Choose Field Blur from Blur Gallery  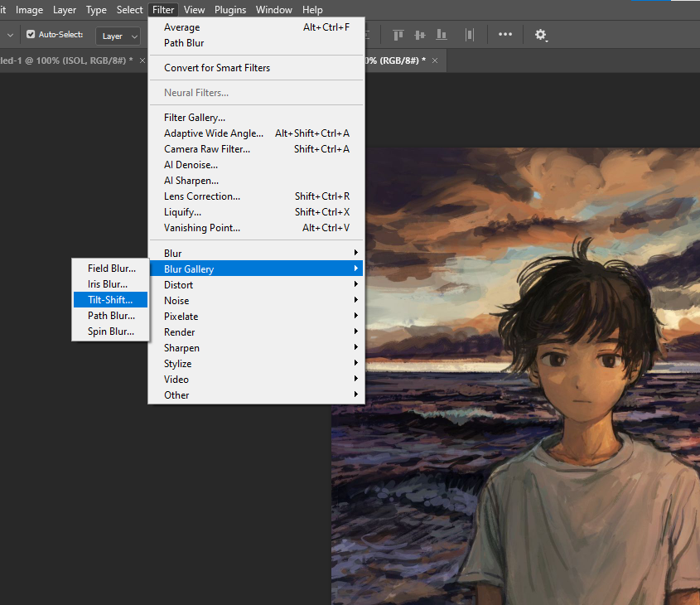110,269
